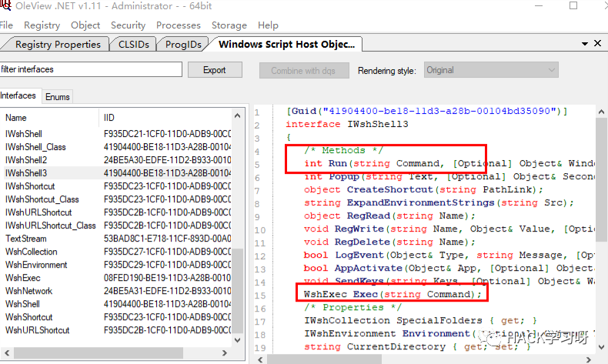
Task: Select the WshCollection row
Action: 118,252
